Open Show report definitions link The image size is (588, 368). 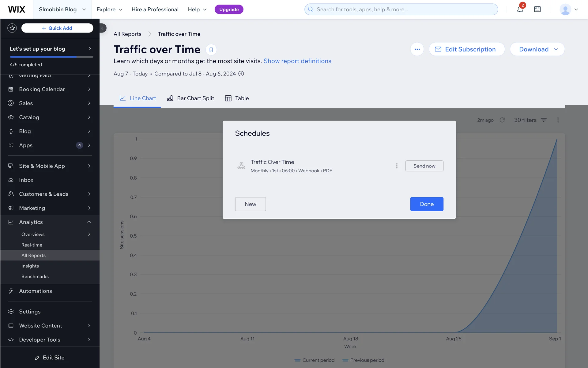tap(297, 61)
